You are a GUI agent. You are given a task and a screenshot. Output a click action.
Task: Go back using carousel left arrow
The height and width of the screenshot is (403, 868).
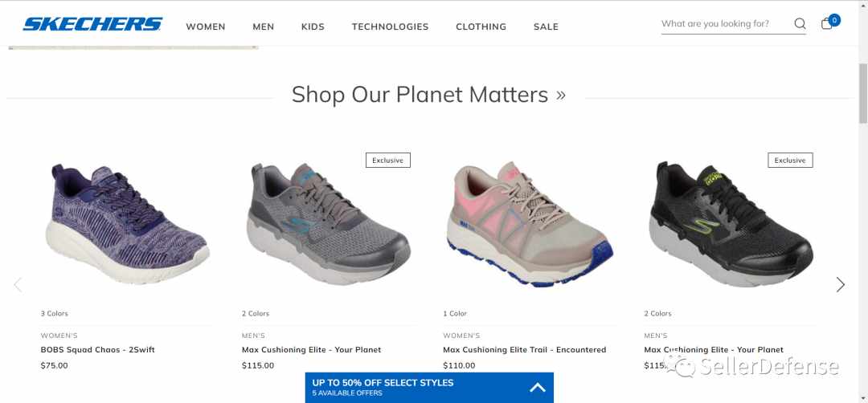18,285
